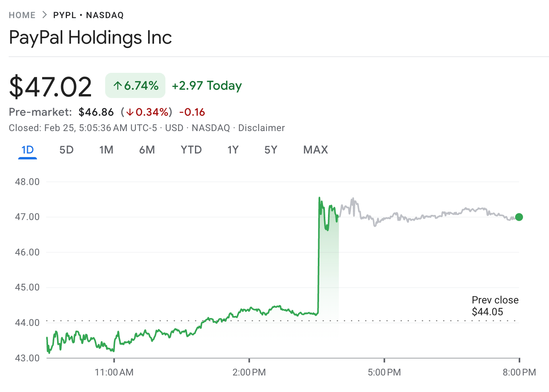Click the pre-market price $46.86
The image size is (549, 392).
[96, 112]
